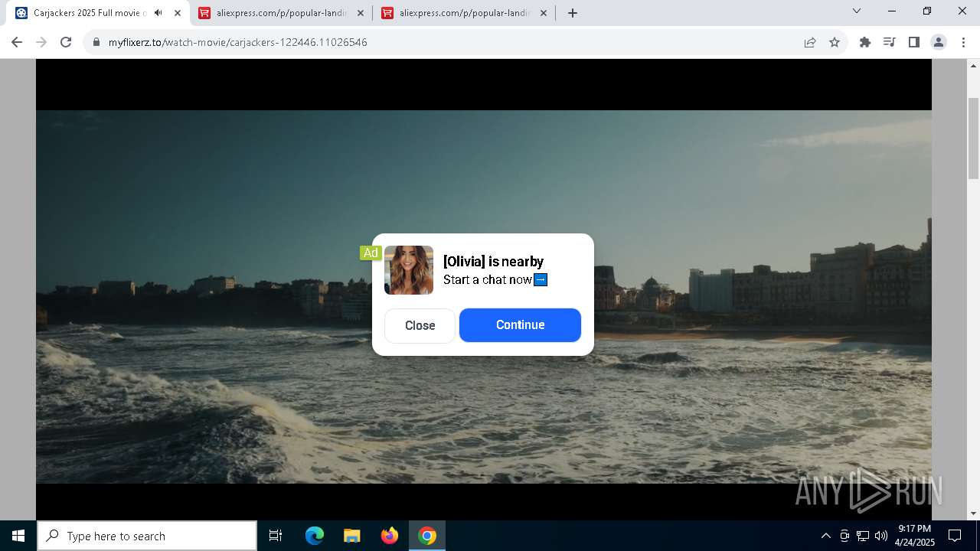Viewport: 980px width, 551px height.
Task: Open a new browser tab
Action: [573, 13]
